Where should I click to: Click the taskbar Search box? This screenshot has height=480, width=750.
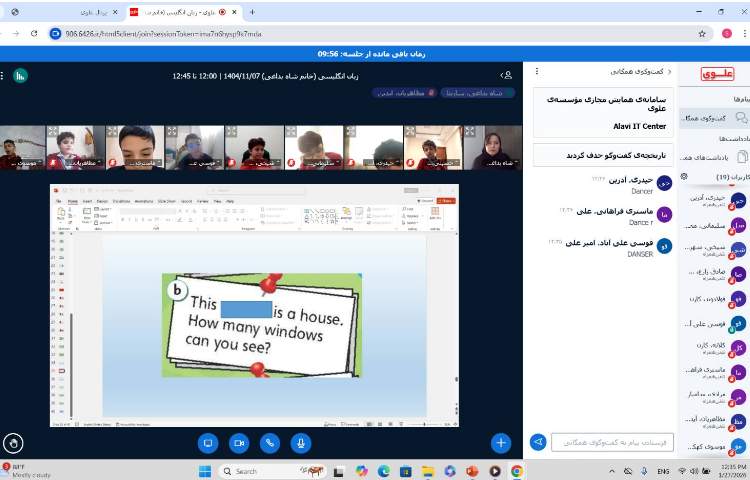273,471
